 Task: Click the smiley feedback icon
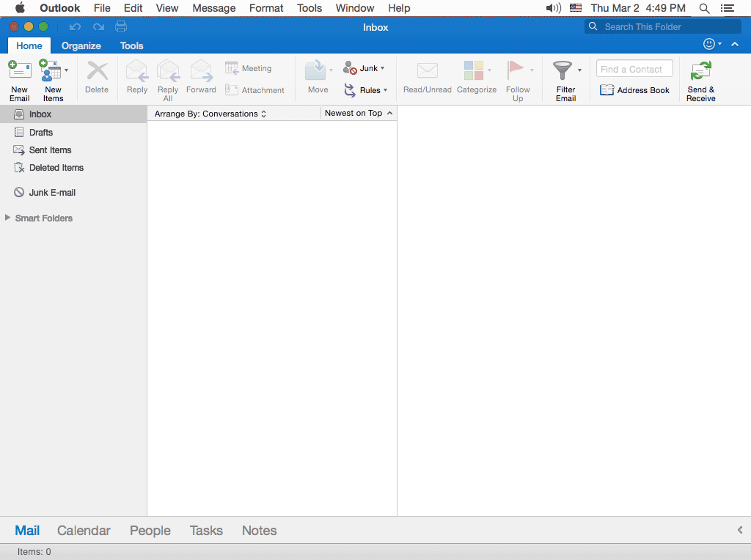click(709, 44)
